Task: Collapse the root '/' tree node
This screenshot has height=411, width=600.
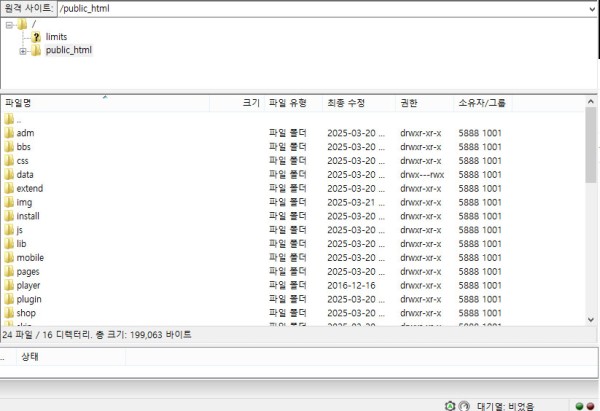Action: pyautogui.click(x=9, y=23)
